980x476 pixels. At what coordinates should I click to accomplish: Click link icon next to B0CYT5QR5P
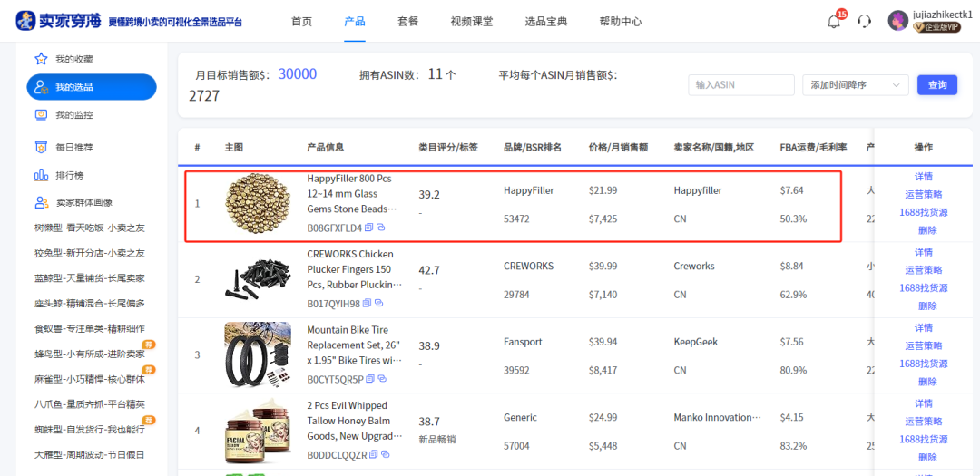point(383,379)
